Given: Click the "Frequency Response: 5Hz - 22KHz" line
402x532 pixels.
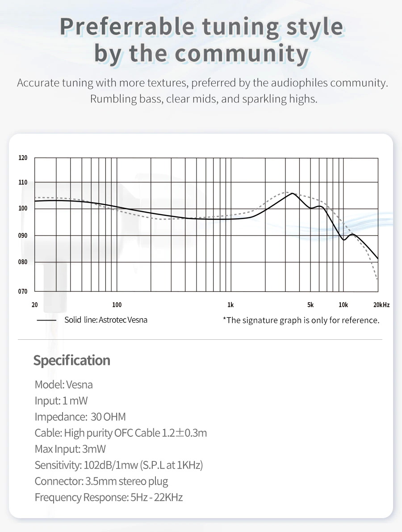Looking at the screenshot, I should (109, 498).
